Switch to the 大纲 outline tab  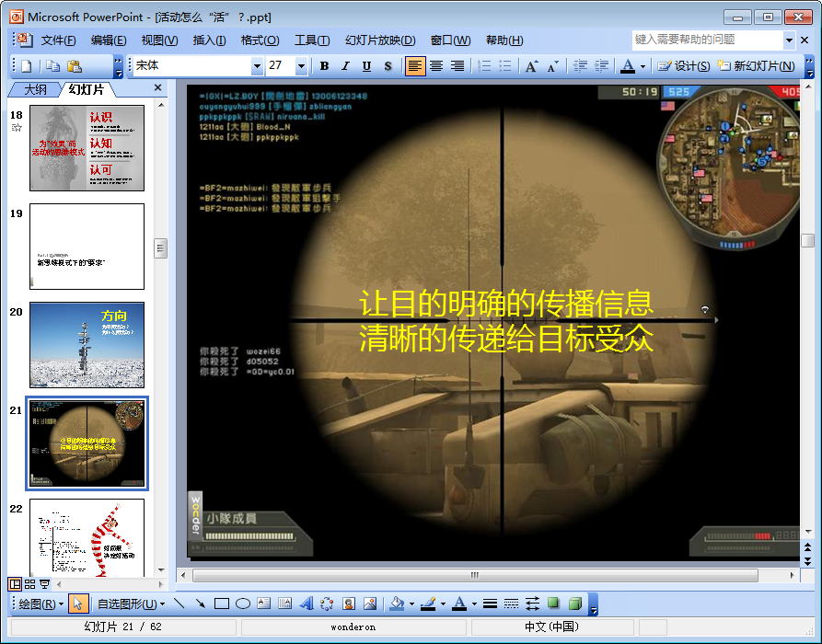(x=35, y=89)
